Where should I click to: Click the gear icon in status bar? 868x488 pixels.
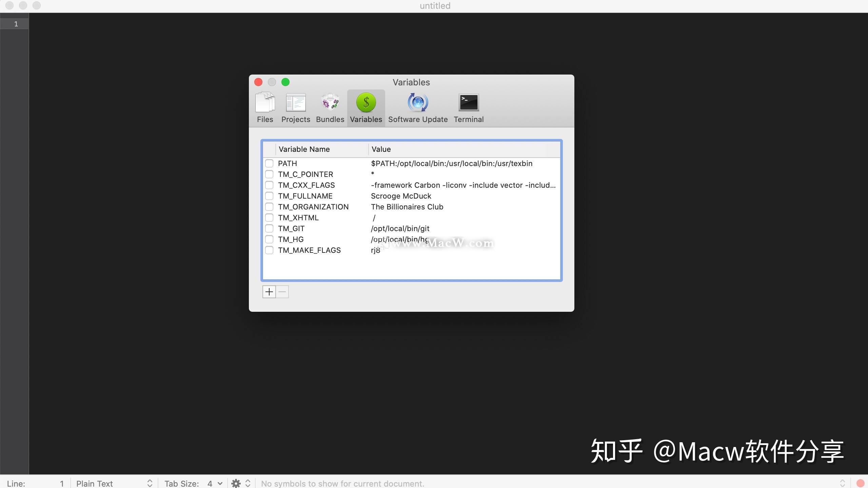click(236, 483)
